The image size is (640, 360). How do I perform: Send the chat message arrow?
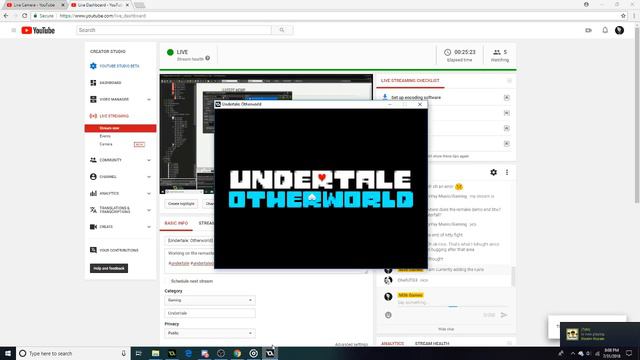coord(504,315)
